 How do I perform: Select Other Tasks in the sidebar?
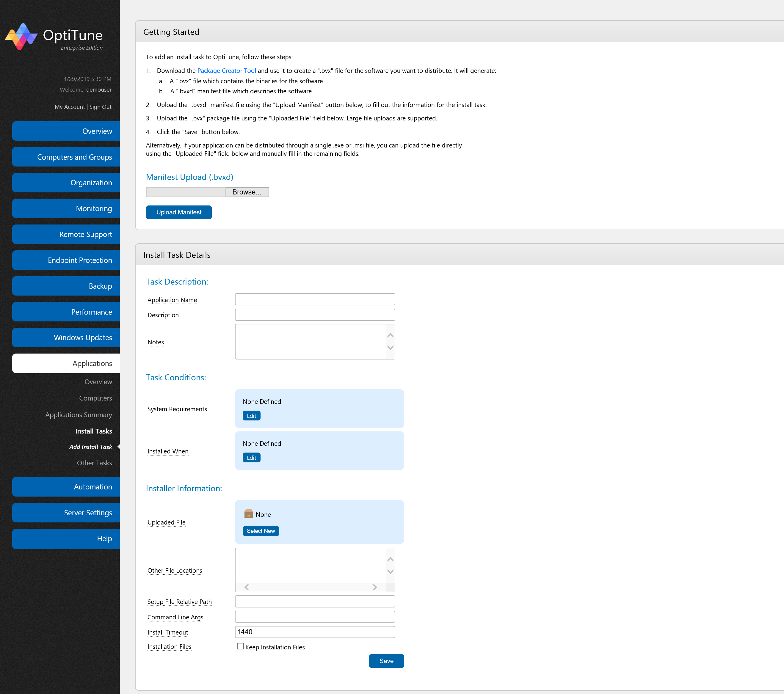94,463
